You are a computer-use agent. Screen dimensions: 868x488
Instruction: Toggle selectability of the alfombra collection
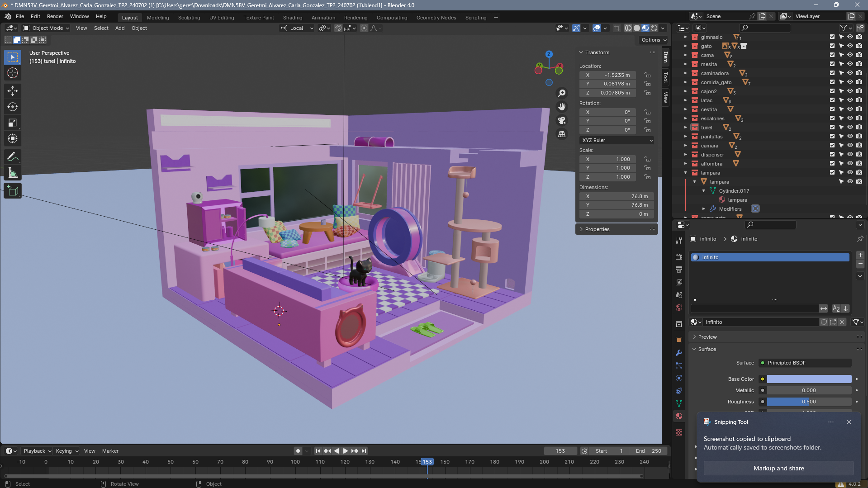[x=841, y=164]
